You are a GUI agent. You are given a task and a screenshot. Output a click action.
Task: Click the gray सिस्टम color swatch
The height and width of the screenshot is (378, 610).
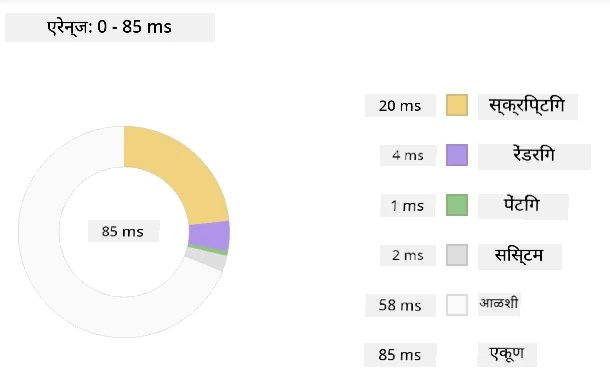tap(457, 255)
